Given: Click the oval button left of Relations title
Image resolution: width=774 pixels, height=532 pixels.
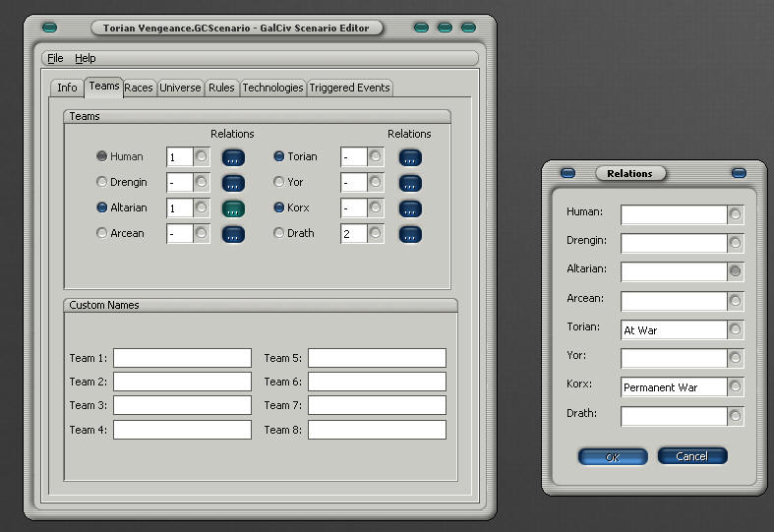Looking at the screenshot, I should (x=568, y=173).
